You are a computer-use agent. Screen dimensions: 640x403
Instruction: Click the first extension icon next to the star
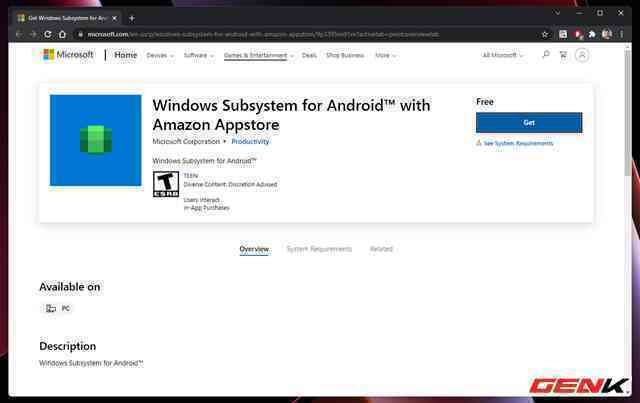(563, 34)
